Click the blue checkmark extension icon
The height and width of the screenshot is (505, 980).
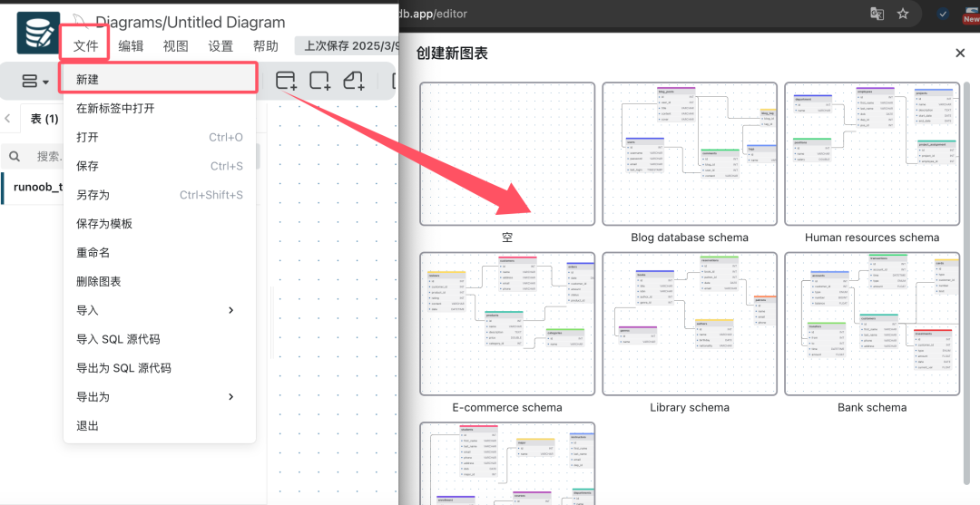tap(943, 14)
